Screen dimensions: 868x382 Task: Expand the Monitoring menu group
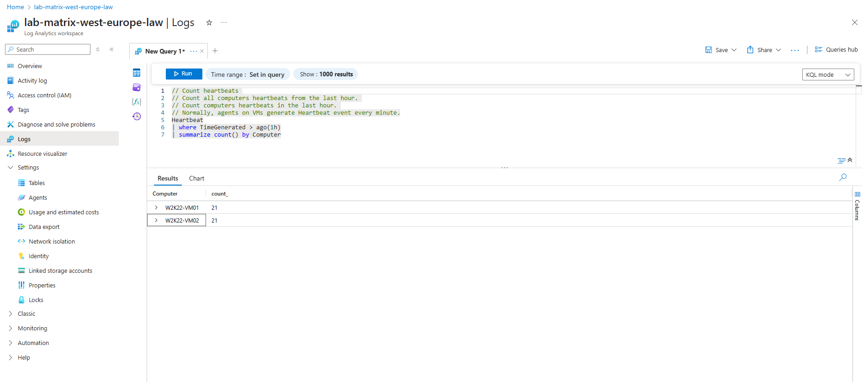pos(11,328)
